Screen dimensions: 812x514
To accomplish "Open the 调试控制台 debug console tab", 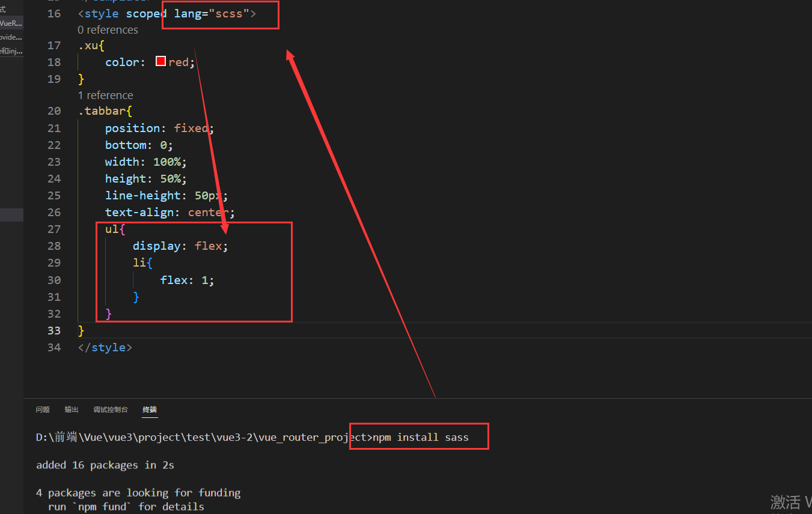I will [x=111, y=410].
